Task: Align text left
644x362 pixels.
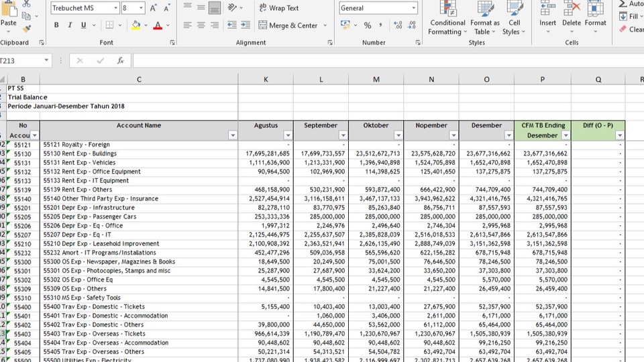Action: (187, 25)
